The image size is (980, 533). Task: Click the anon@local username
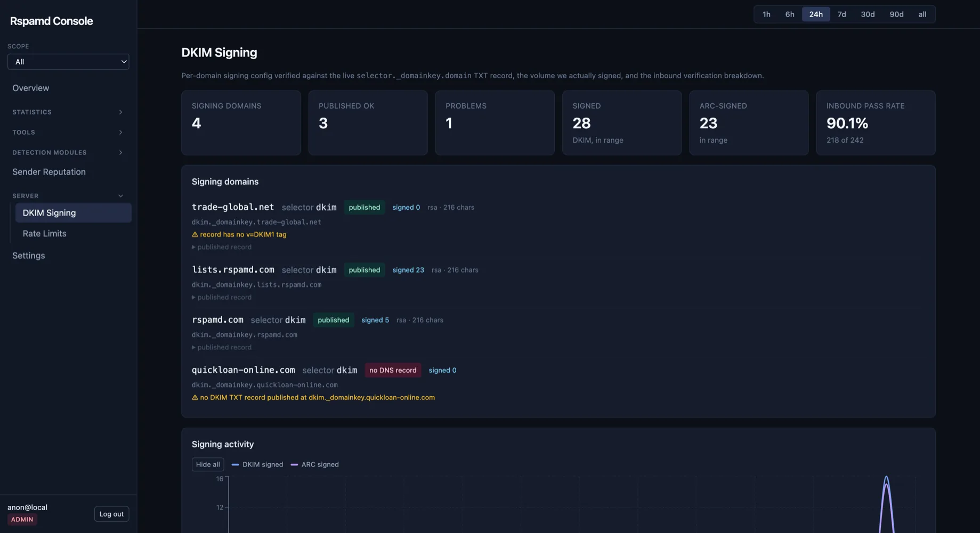[27, 507]
